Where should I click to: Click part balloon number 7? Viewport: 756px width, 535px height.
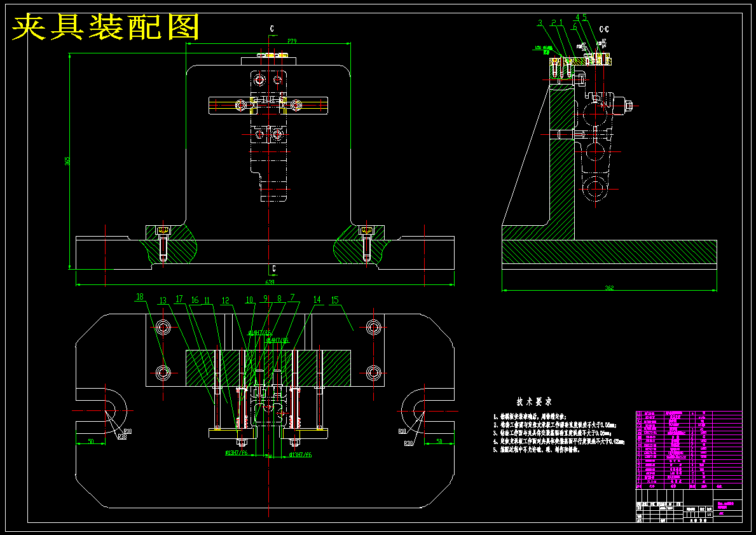point(292,297)
